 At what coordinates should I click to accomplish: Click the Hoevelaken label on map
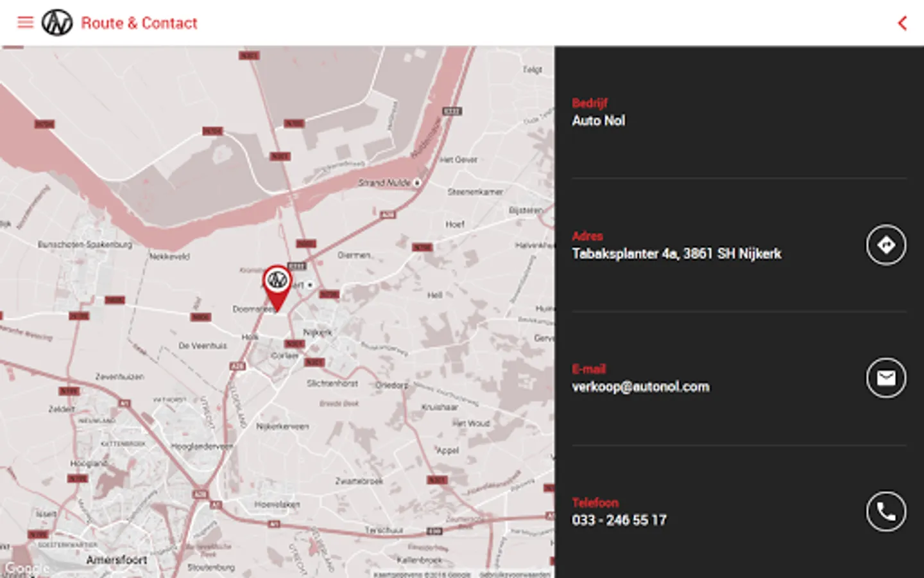[x=277, y=504]
